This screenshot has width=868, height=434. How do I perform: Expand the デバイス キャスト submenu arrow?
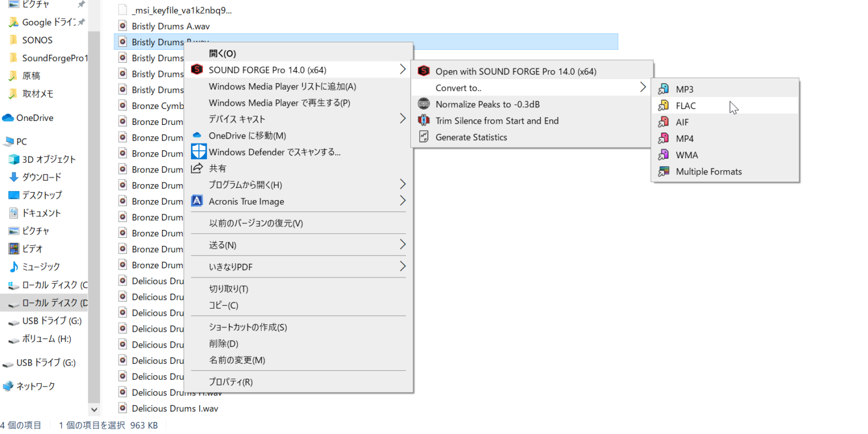click(x=402, y=119)
